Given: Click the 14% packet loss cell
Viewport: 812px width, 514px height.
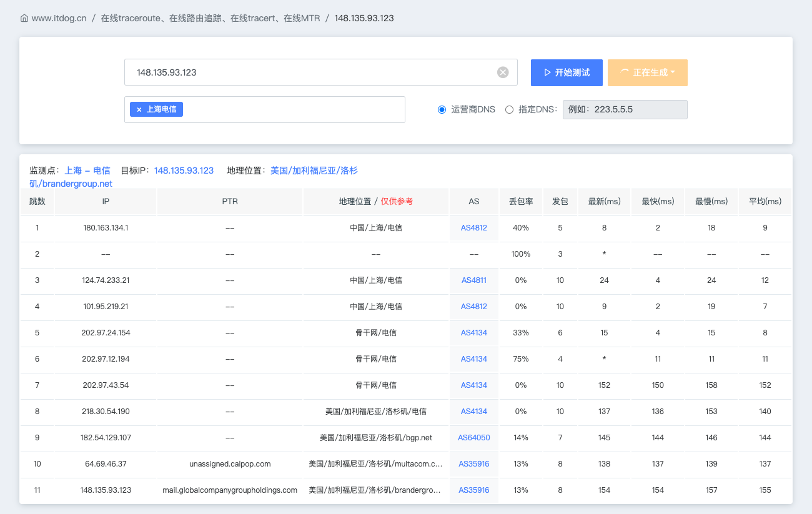Looking at the screenshot, I should pos(521,438).
